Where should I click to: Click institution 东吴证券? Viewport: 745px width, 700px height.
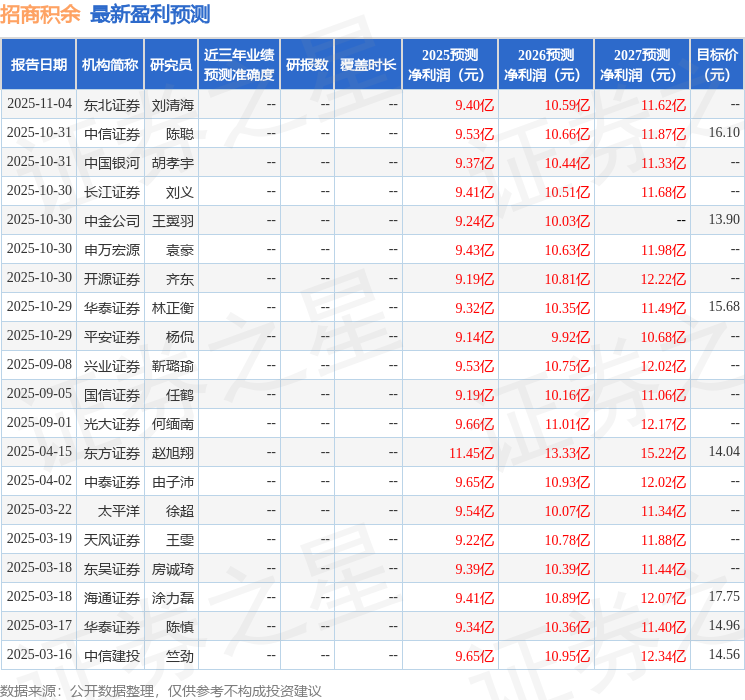tap(112, 569)
